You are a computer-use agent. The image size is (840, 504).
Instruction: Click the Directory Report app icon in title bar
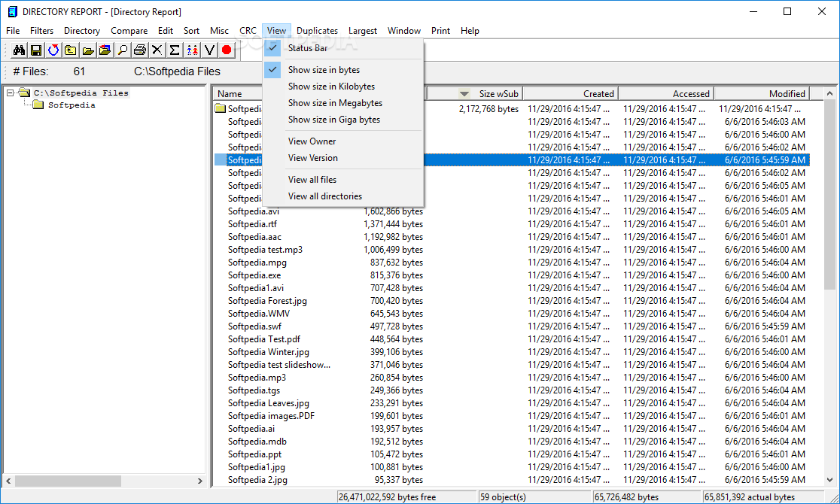(x=12, y=12)
